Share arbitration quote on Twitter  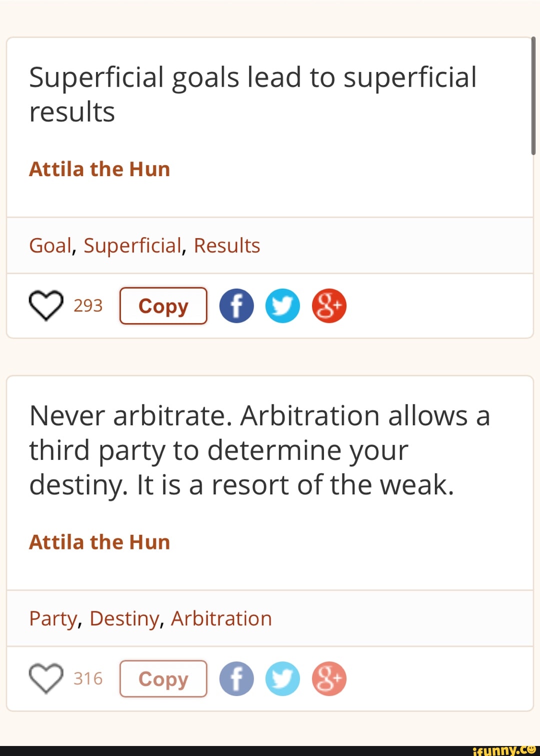click(x=282, y=679)
